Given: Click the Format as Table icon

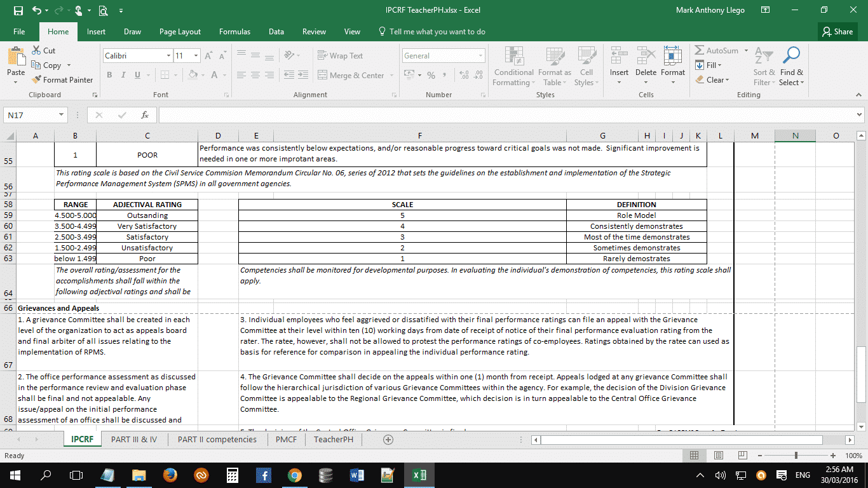Looking at the screenshot, I should tap(555, 56).
